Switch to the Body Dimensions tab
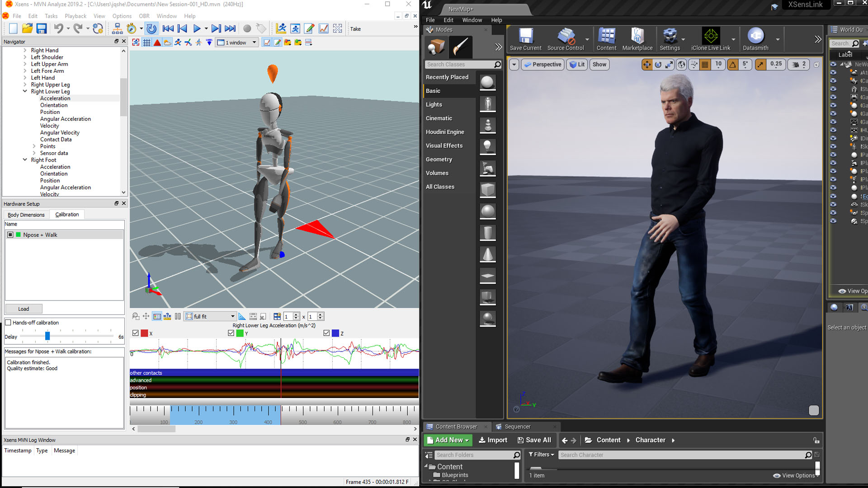 click(26, 215)
